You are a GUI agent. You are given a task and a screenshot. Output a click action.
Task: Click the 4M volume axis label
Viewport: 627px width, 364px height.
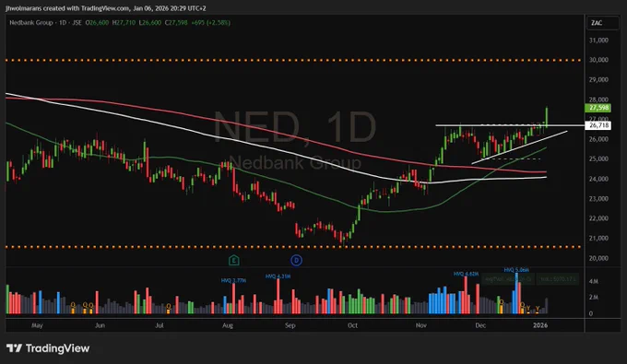[594, 281]
